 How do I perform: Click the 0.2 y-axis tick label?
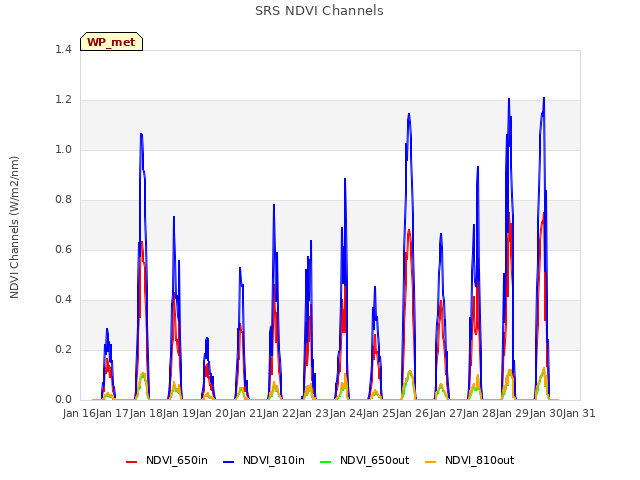click(63, 349)
